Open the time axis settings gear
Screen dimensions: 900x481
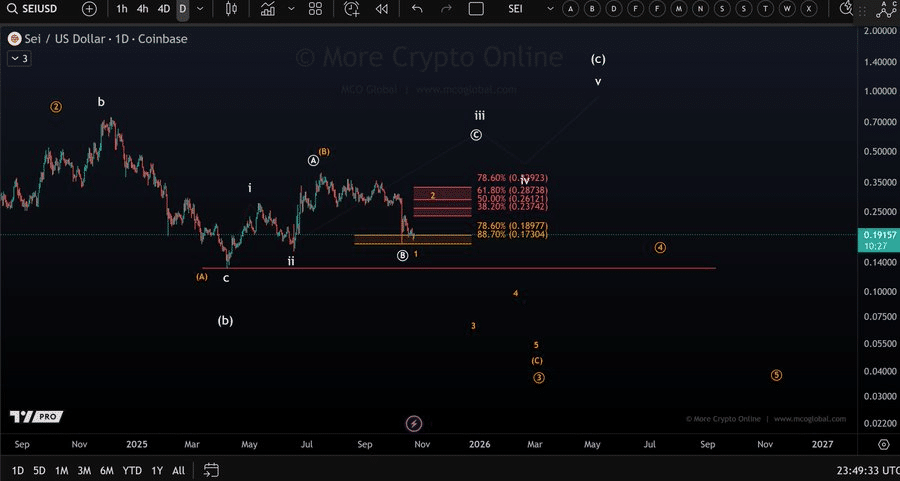click(x=883, y=443)
